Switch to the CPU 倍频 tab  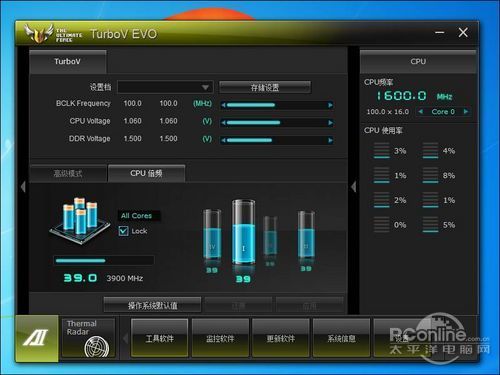click(x=146, y=173)
